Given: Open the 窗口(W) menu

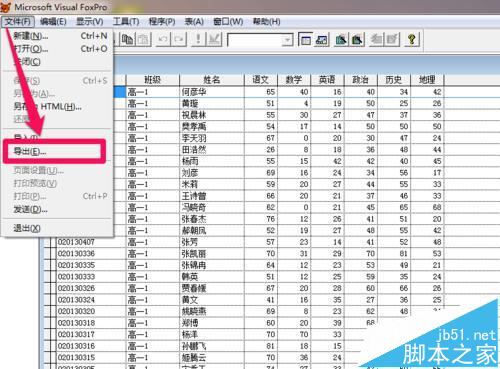Looking at the screenshot, I should (x=228, y=22).
